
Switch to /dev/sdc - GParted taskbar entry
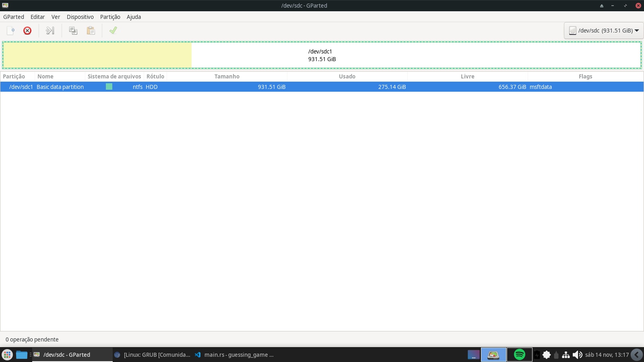tap(72, 355)
